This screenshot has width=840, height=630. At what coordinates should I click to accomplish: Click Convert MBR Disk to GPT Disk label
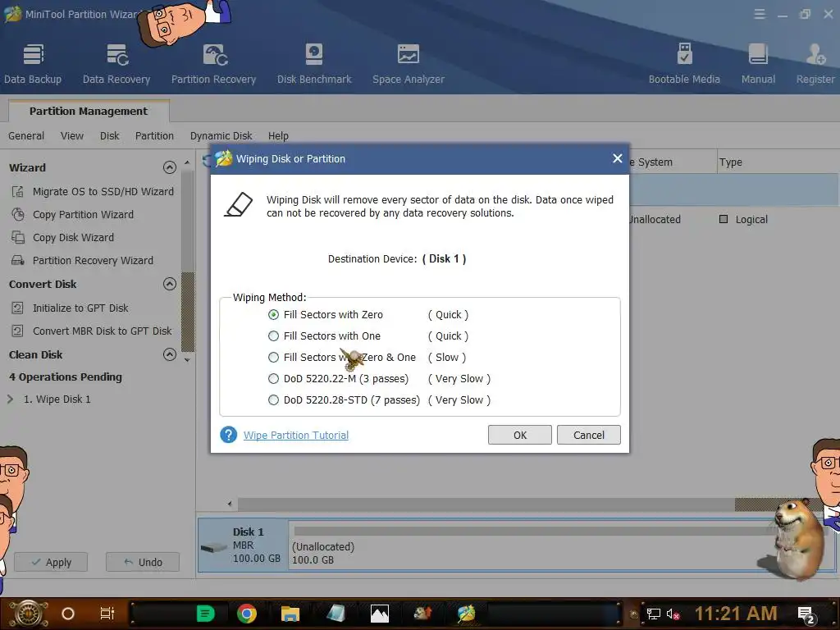103,331
